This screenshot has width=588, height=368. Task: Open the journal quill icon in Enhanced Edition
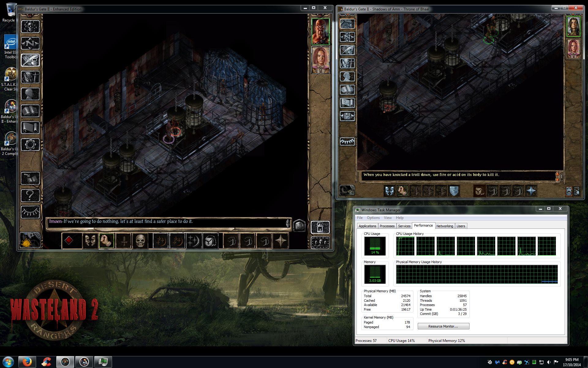pos(30,60)
